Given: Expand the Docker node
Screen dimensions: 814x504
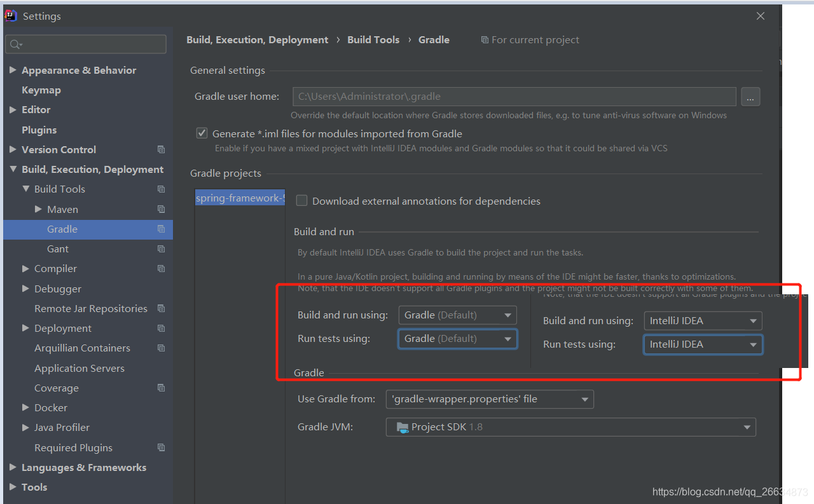Looking at the screenshot, I should point(25,407).
